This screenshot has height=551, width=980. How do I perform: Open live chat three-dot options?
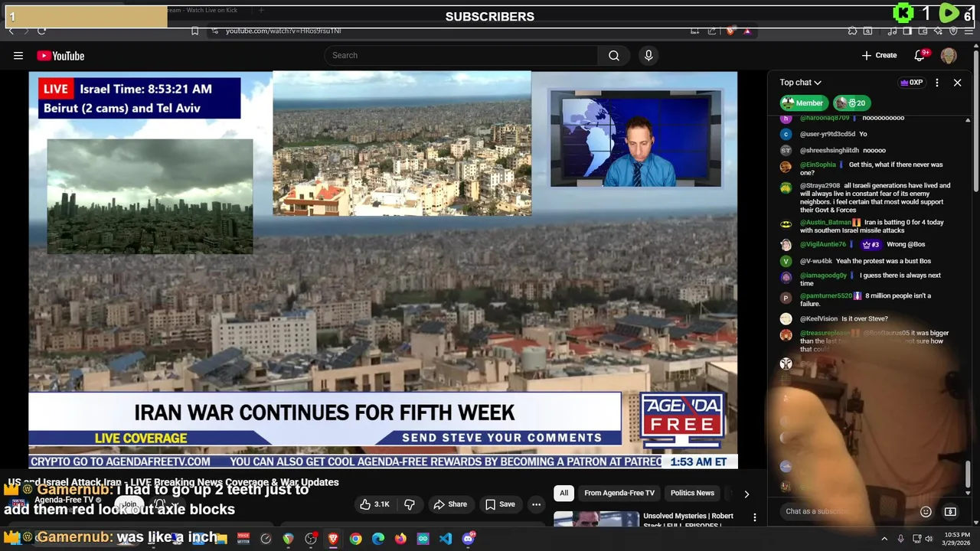click(x=937, y=83)
